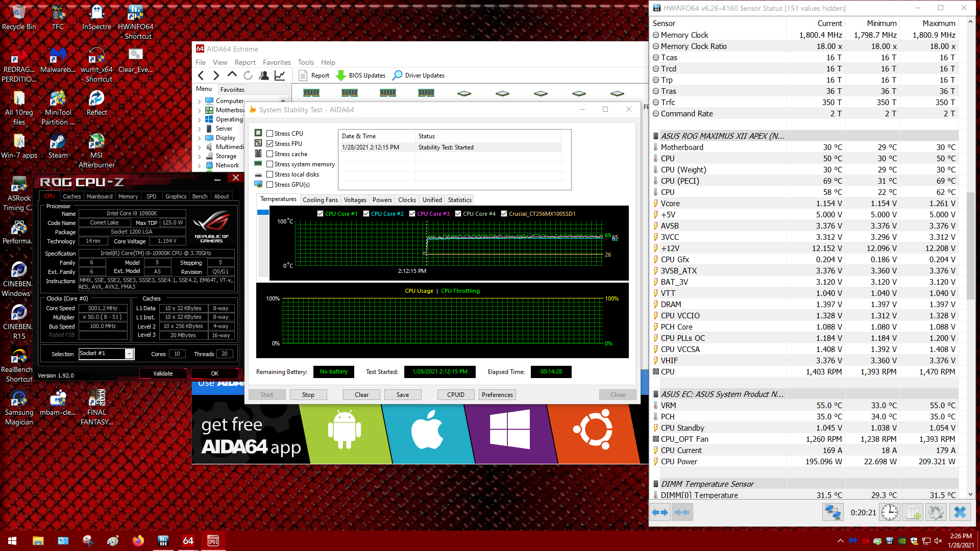The height and width of the screenshot is (551, 980).
Task: Open HWiNFO settings gear icon
Action: [x=936, y=512]
